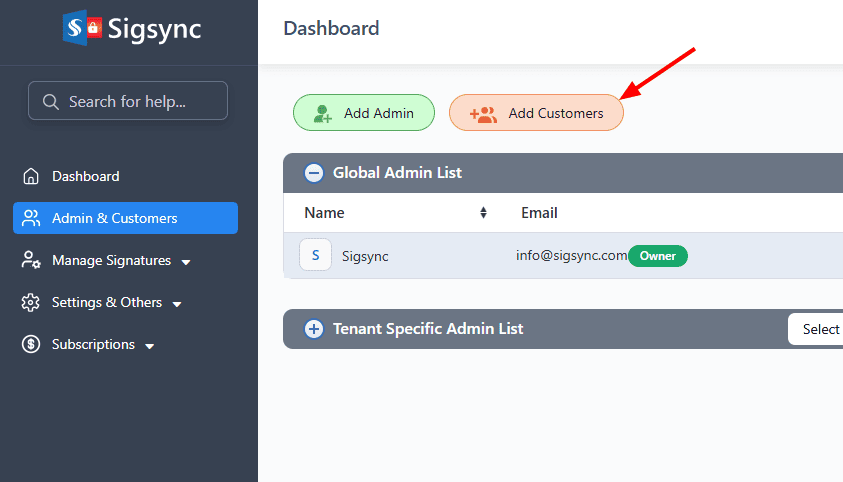
Task: Click the Sigsync avatar with letter S
Action: tap(315, 255)
